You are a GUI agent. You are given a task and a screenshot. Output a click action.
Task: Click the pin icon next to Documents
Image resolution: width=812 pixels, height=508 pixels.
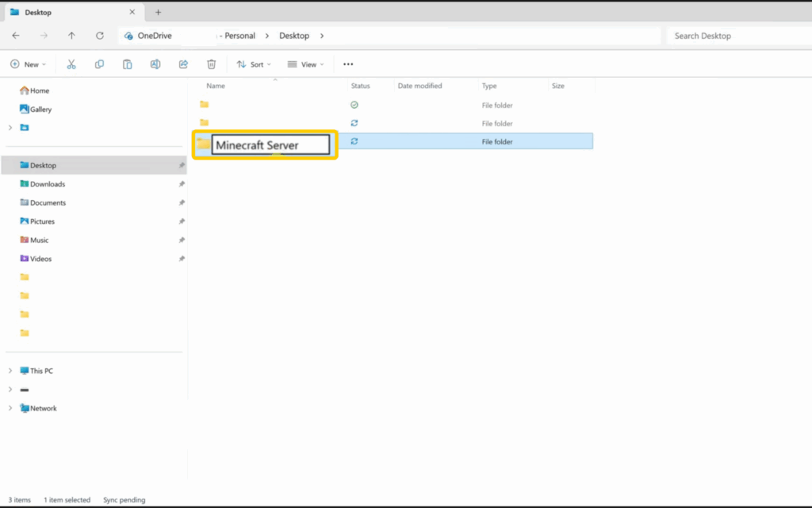(x=182, y=202)
